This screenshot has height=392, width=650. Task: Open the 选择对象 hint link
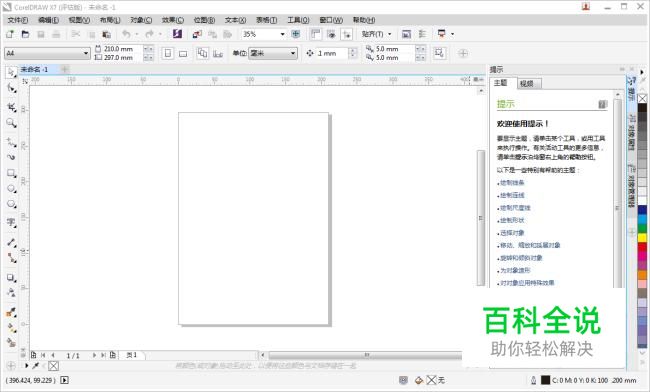(x=512, y=233)
